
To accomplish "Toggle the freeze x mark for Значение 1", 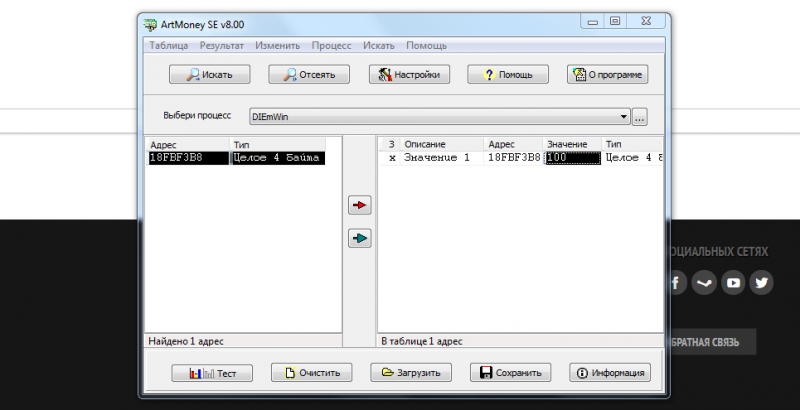I will tap(392, 158).
